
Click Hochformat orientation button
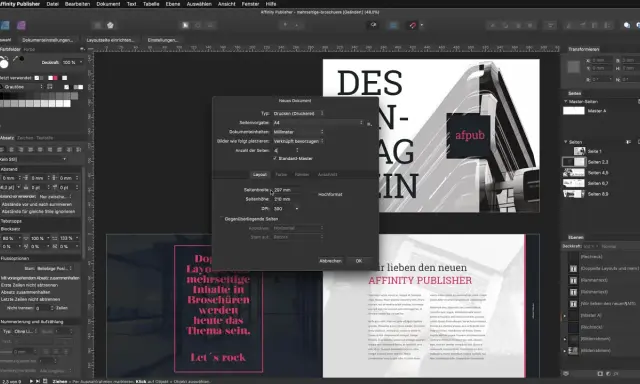[x=330, y=195]
